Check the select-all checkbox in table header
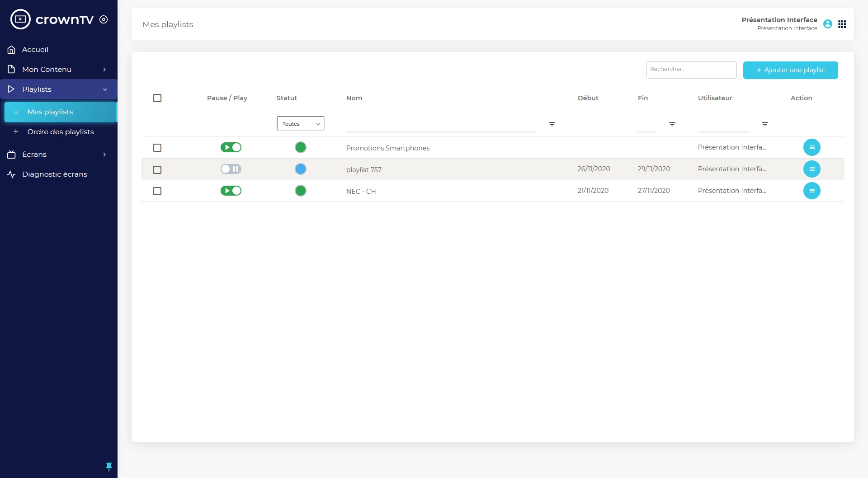The width and height of the screenshot is (868, 478). pos(157,98)
